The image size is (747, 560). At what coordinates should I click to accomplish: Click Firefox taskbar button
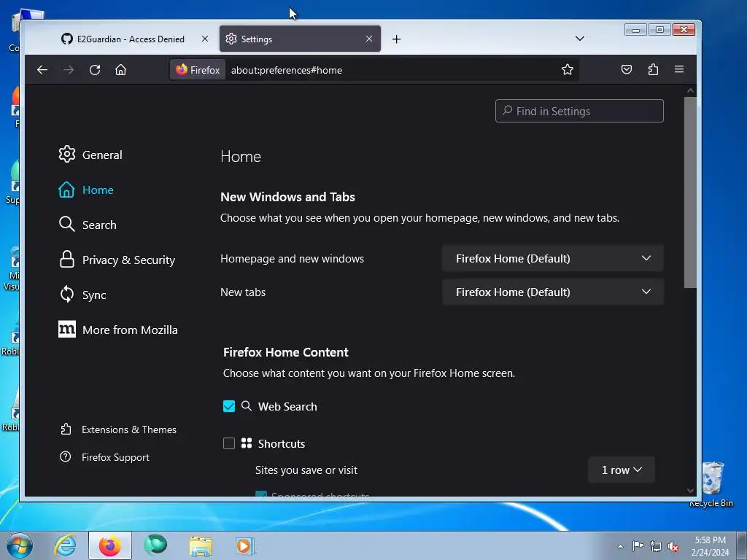tap(110, 545)
